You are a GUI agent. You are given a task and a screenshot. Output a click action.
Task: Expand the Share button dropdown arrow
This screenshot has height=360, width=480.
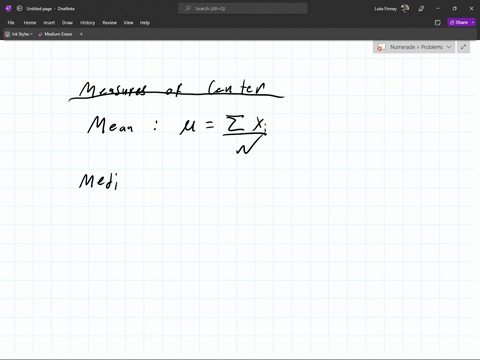click(473, 22)
